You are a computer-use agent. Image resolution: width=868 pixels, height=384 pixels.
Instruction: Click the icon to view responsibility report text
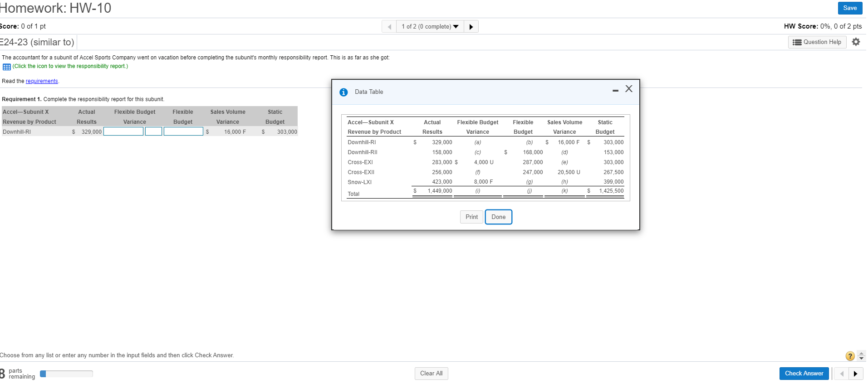click(x=70, y=66)
